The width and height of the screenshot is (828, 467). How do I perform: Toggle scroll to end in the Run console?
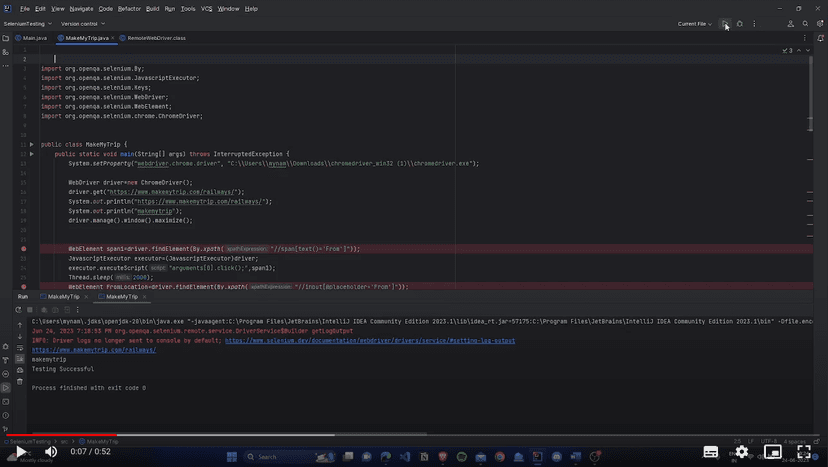[20, 359]
